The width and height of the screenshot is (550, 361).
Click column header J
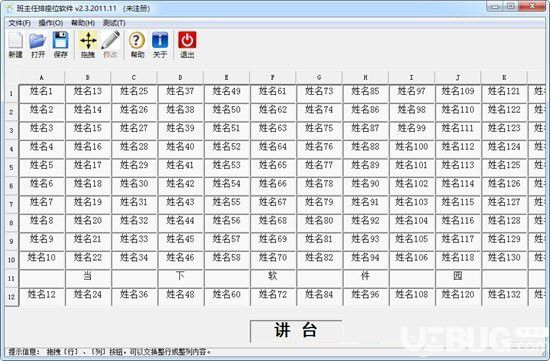point(458,78)
